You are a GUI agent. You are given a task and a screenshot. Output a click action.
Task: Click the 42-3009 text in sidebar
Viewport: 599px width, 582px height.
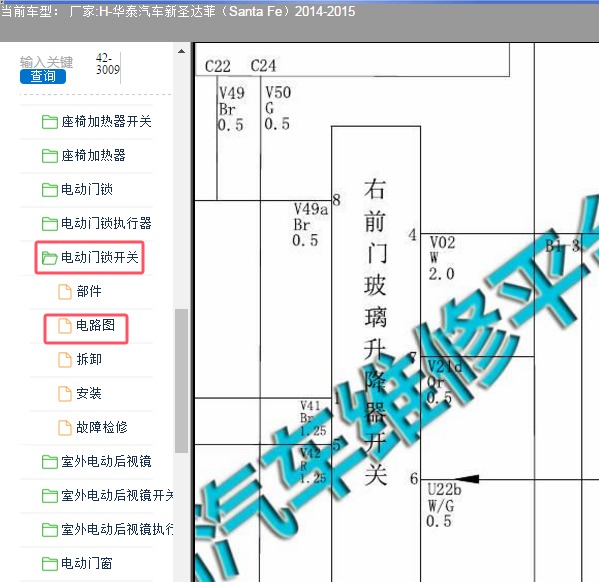pos(108,64)
